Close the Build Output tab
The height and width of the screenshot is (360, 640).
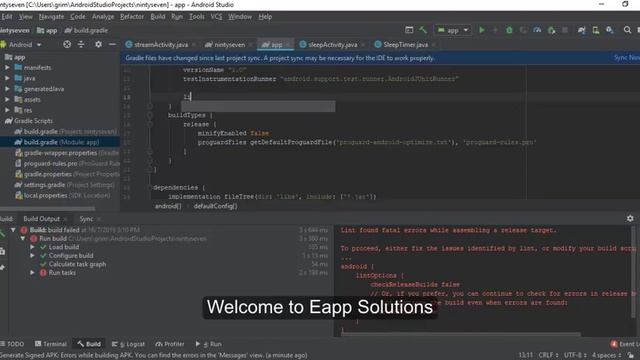pyautogui.click(x=65, y=219)
